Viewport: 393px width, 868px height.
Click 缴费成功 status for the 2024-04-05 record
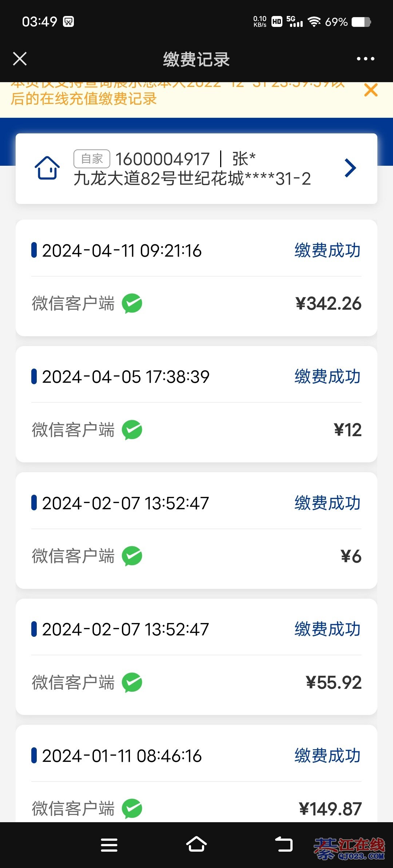tap(327, 377)
